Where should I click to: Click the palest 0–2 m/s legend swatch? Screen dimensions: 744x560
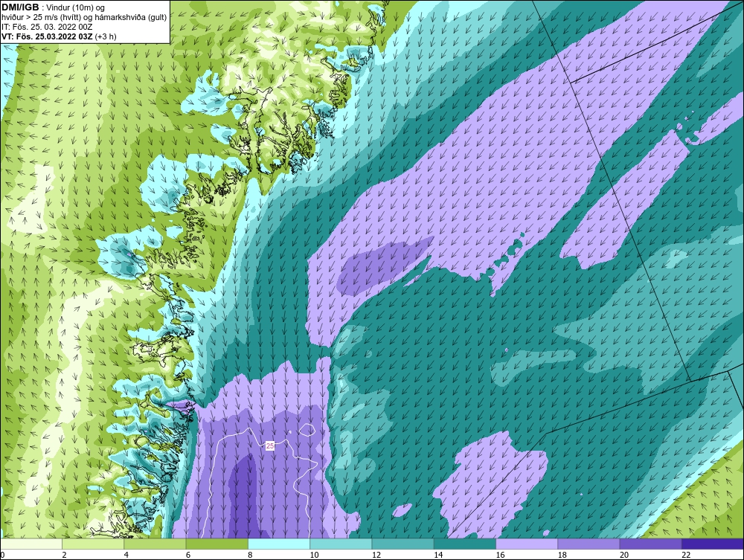pyautogui.click(x=31, y=544)
